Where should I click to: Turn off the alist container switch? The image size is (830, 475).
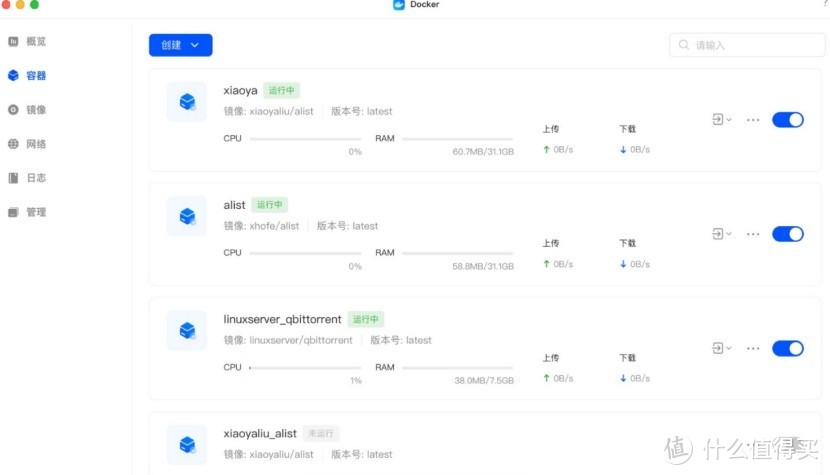click(788, 234)
